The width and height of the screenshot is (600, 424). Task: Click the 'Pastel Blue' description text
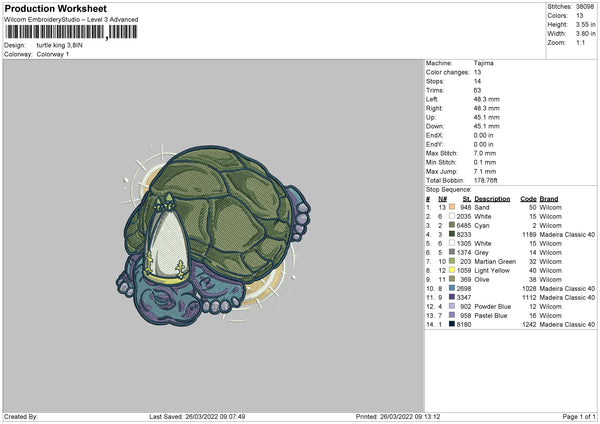[491, 316]
